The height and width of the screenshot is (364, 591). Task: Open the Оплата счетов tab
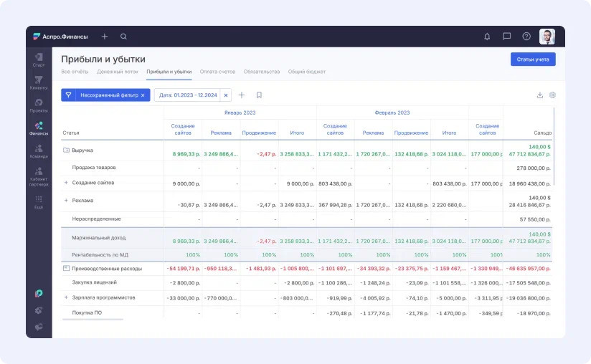[218, 72]
